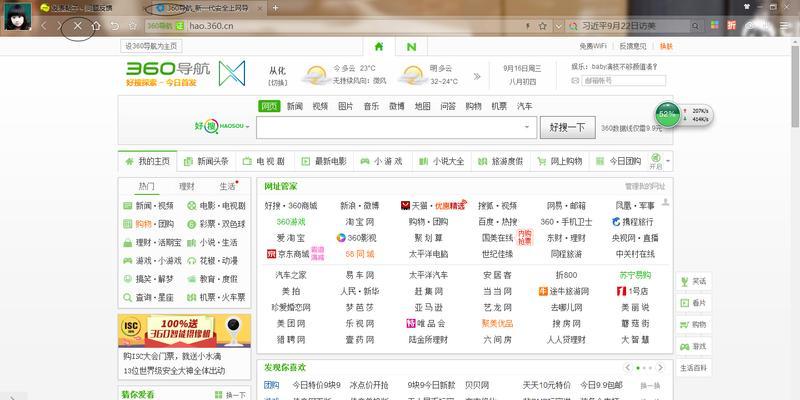Restore closed page with the undo arrow icon
The height and width of the screenshot is (400, 800).
click(115, 26)
